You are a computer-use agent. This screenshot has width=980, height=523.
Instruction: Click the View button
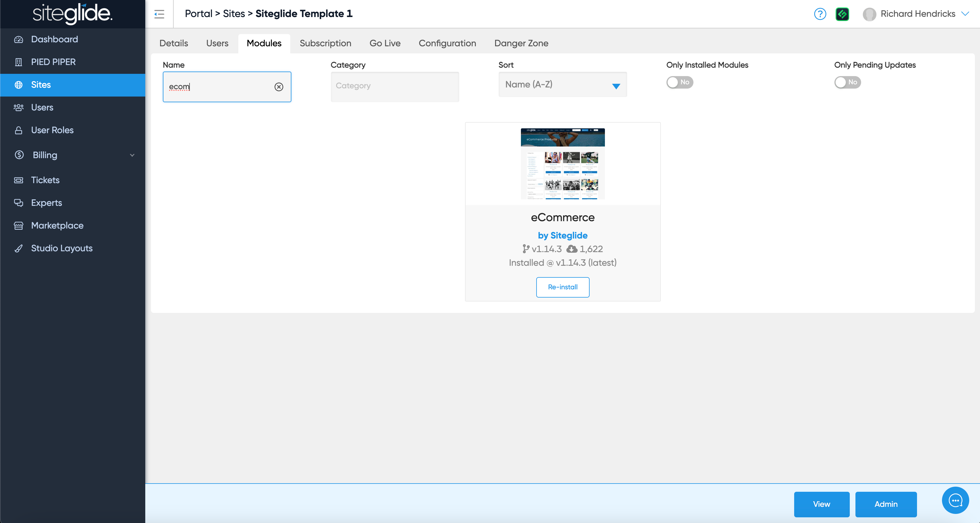coord(822,504)
